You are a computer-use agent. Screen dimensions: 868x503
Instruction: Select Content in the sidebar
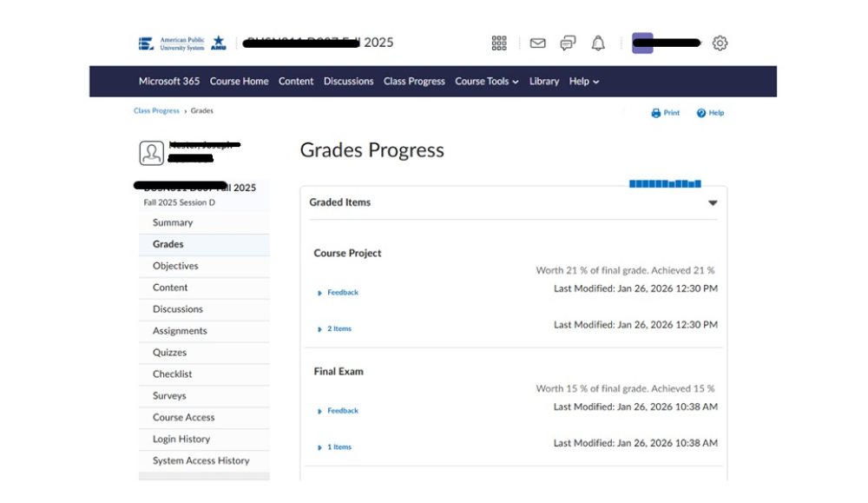[204, 288]
